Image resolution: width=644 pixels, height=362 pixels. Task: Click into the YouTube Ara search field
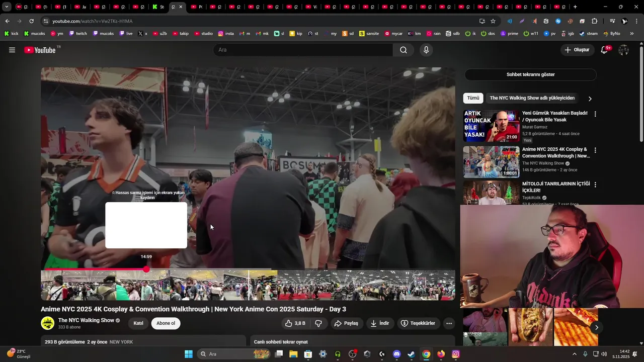[303, 50]
